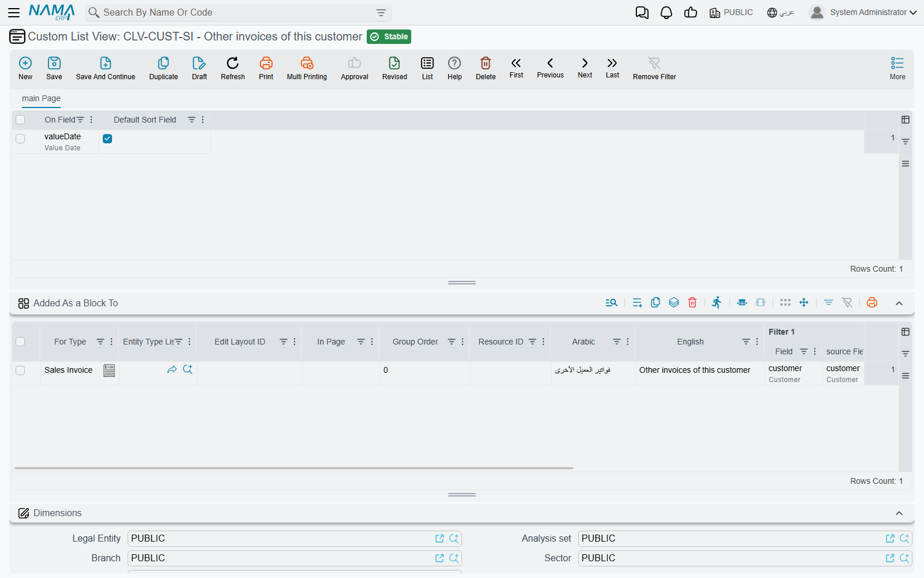Click the Print icon in toolbar
The image size is (924, 578).
(x=266, y=63)
